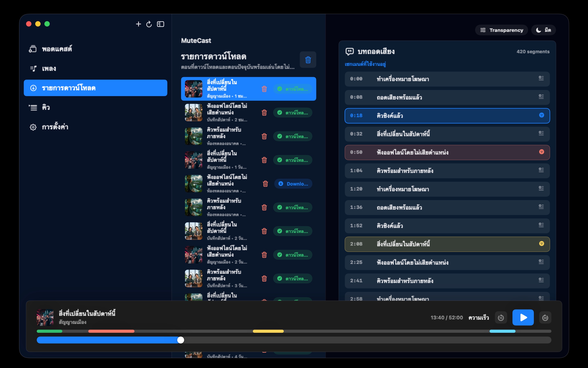
Task: Click the 420 segments label
Action: coord(533,52)
